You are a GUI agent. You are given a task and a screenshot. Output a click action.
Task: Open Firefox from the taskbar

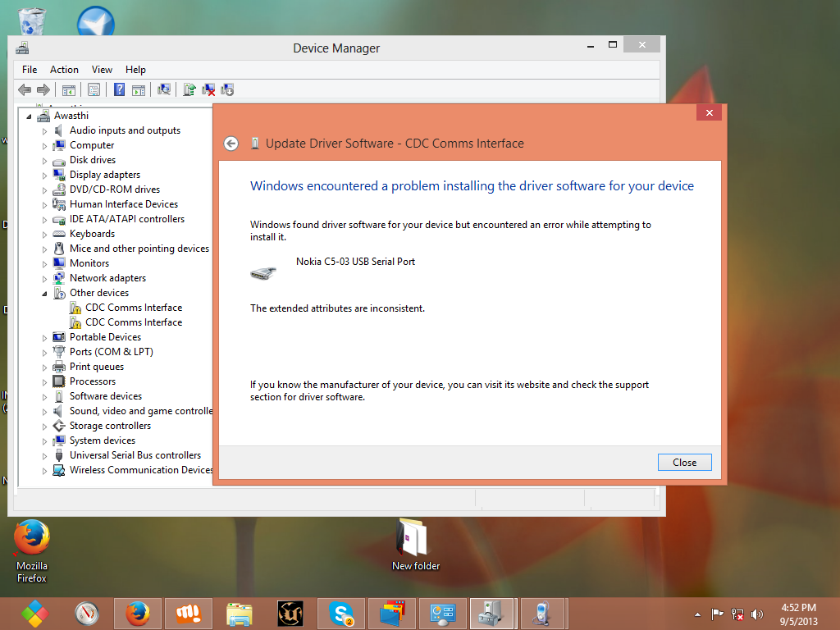[138, 614]
